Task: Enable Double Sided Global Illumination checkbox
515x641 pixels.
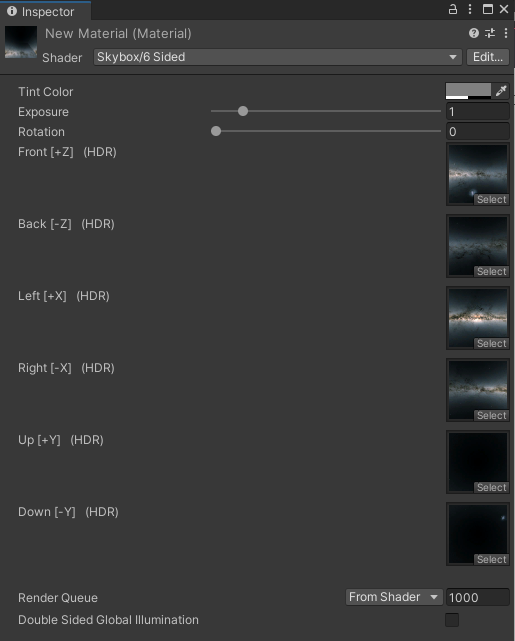Action: (452, 620)
